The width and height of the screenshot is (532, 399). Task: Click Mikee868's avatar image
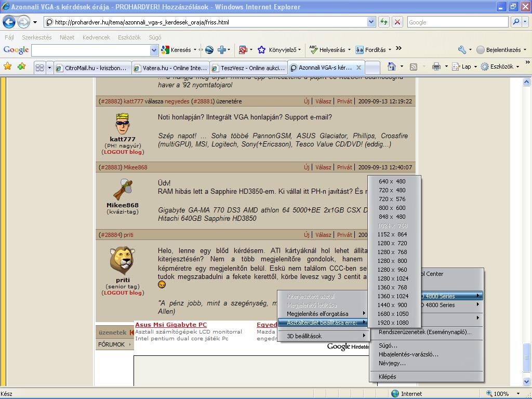coord(123,189)
